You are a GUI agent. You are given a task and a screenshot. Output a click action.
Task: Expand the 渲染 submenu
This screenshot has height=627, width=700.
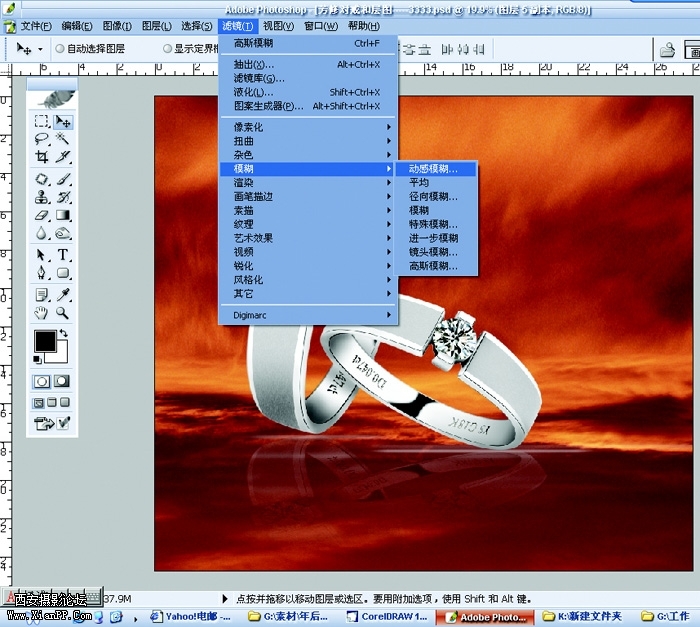pyautogui.click(x=308, y=183)
